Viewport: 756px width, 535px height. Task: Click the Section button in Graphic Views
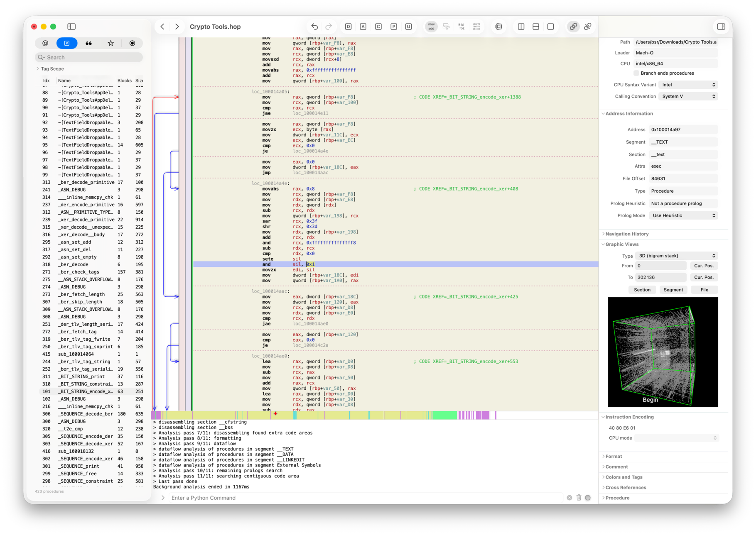(642, 290)
